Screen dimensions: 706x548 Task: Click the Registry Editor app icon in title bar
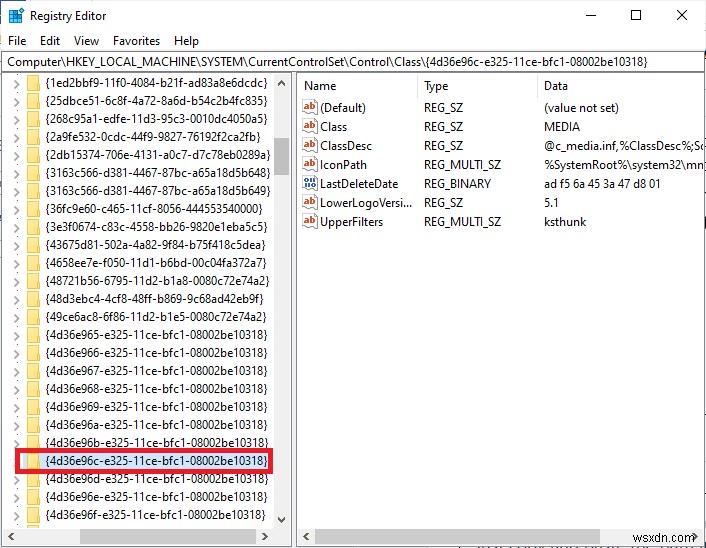(16, 16)
